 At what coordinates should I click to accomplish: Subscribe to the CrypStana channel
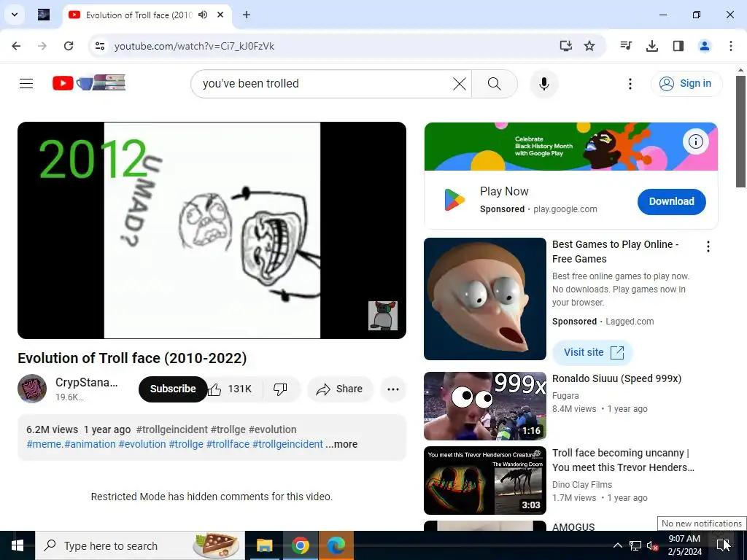click(173, 389)
